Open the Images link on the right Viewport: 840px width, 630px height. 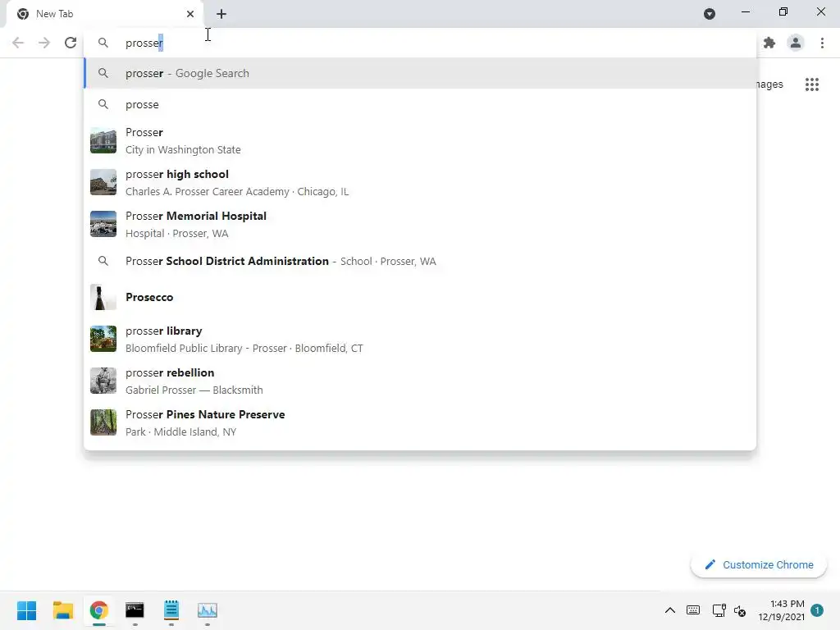769,84
